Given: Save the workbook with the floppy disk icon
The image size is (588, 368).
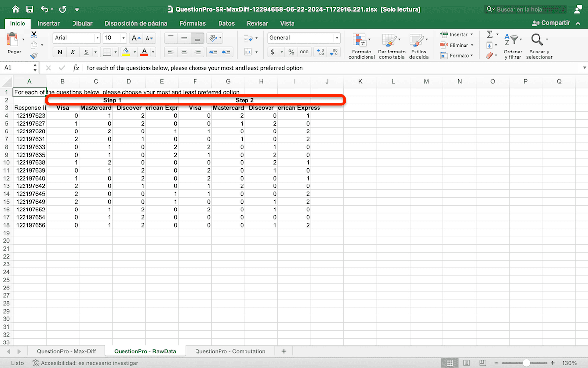Looking at the screenshot, I should pos(30,9).
